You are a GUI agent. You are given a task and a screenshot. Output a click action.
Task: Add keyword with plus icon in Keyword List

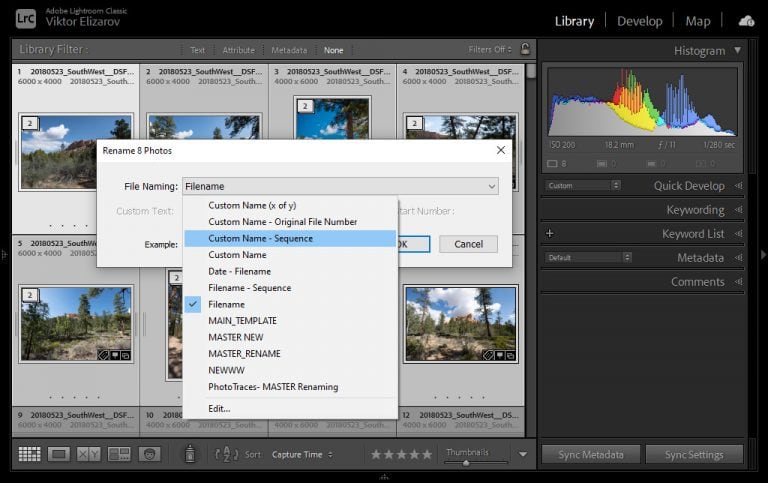point(550,233)
